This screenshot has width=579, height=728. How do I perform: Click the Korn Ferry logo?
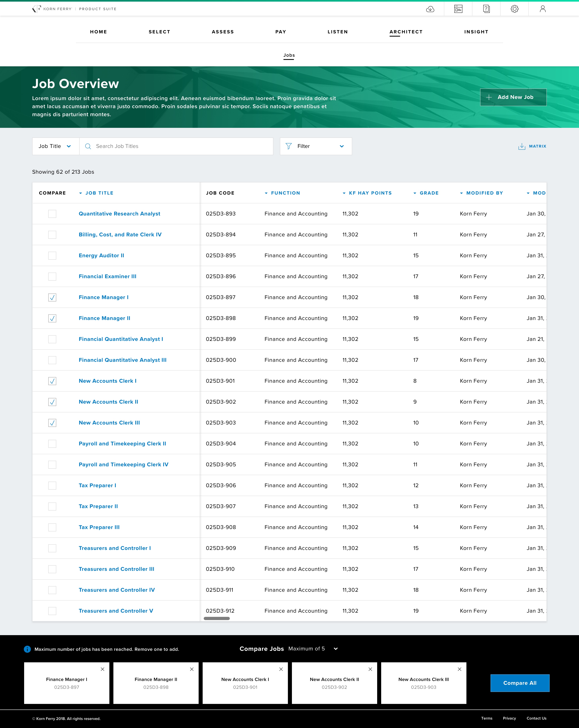[74, 9]
